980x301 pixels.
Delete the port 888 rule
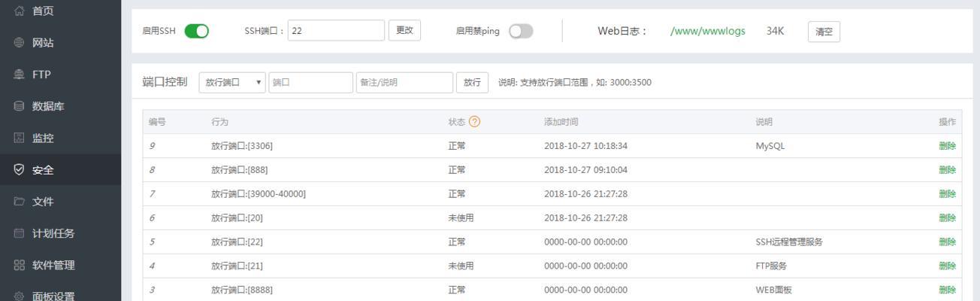[x=947, y=170]
